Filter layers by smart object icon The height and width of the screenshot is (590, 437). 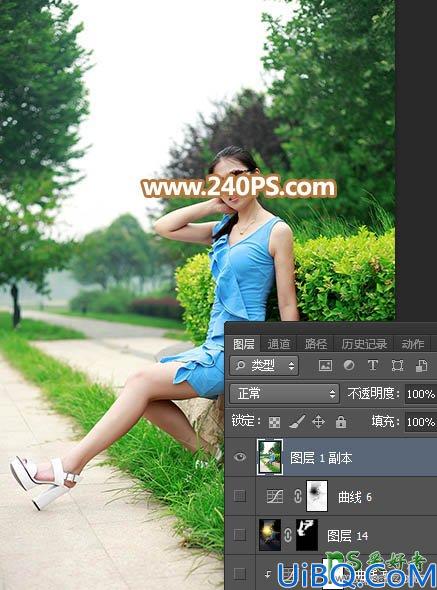[421, 365]
